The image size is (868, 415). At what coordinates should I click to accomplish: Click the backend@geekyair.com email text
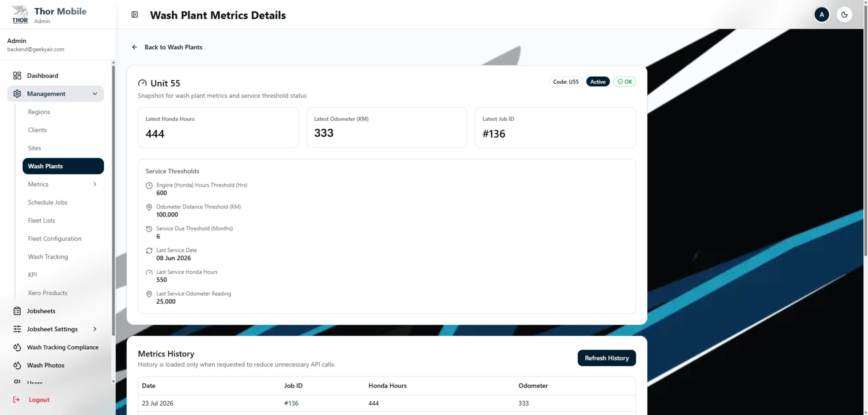point(36,49)
